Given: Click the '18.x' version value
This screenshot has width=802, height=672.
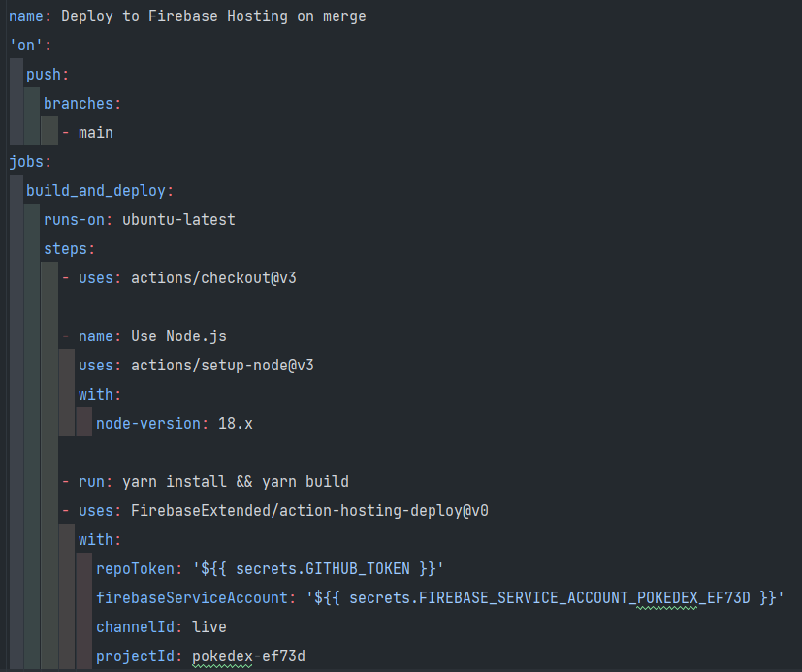Looking at the screenshot, I should click(236, 424).
